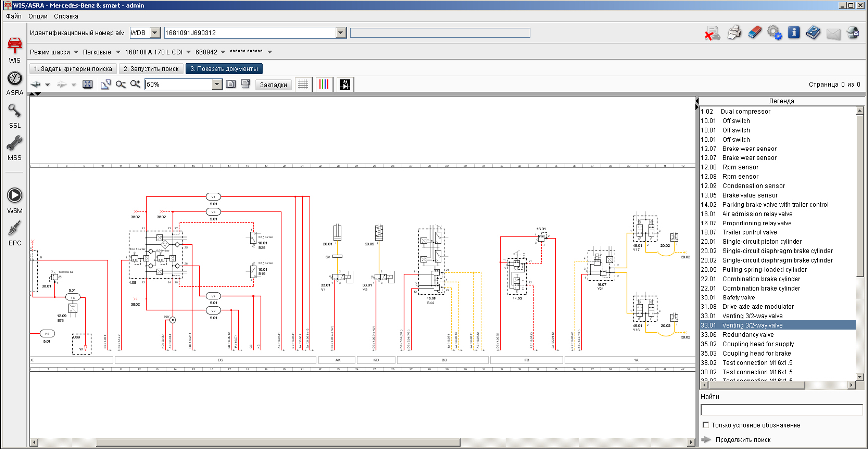Viewport: 868px width, 449px height.
Task: Click the 'Найти' search input field
Action: tap(781, 410)
